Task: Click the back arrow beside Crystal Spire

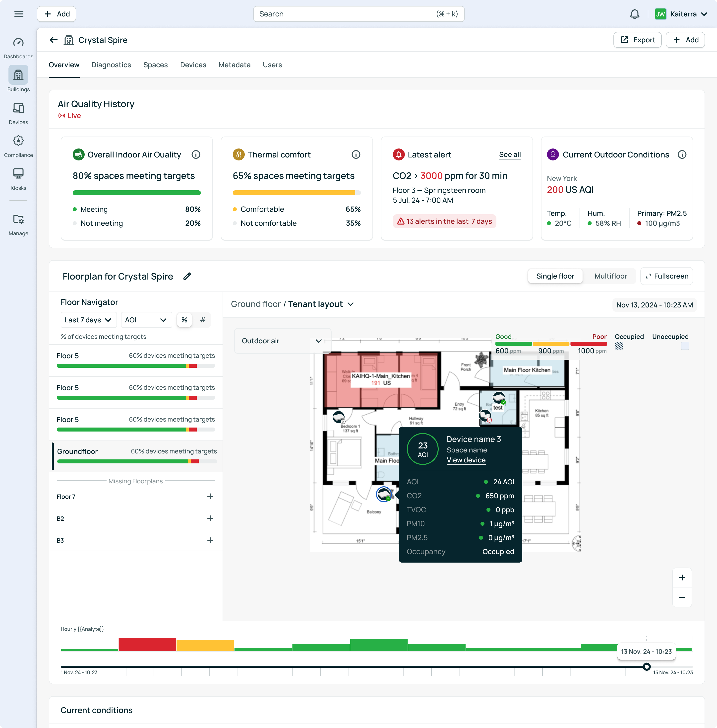Action: (54, 40)
